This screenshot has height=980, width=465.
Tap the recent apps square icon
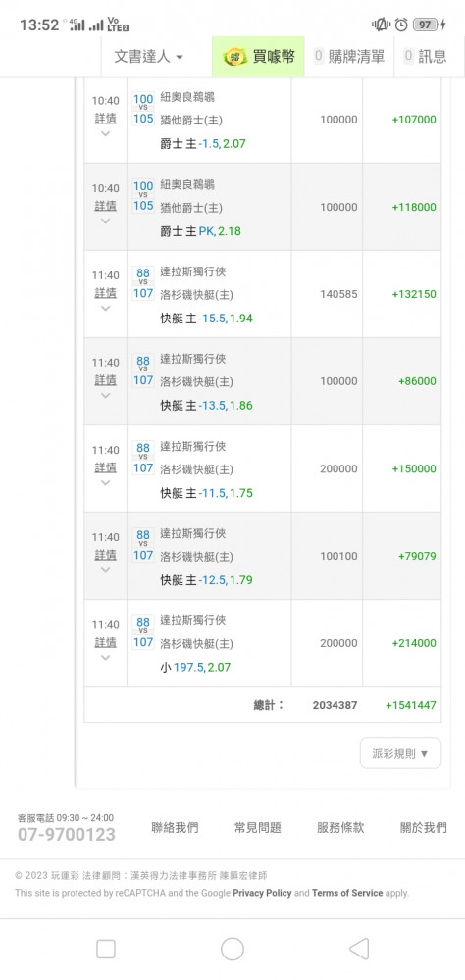click(x=106, y=949)
